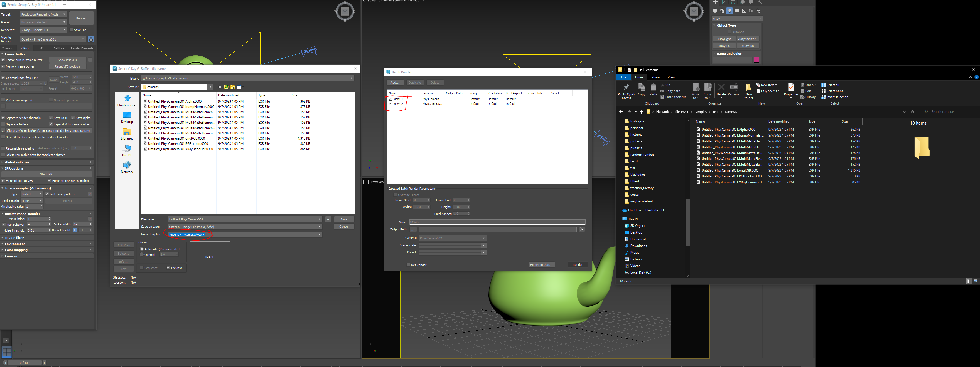Open View to Render dropdown
This screenshot has height=367, width=980.
53,39
